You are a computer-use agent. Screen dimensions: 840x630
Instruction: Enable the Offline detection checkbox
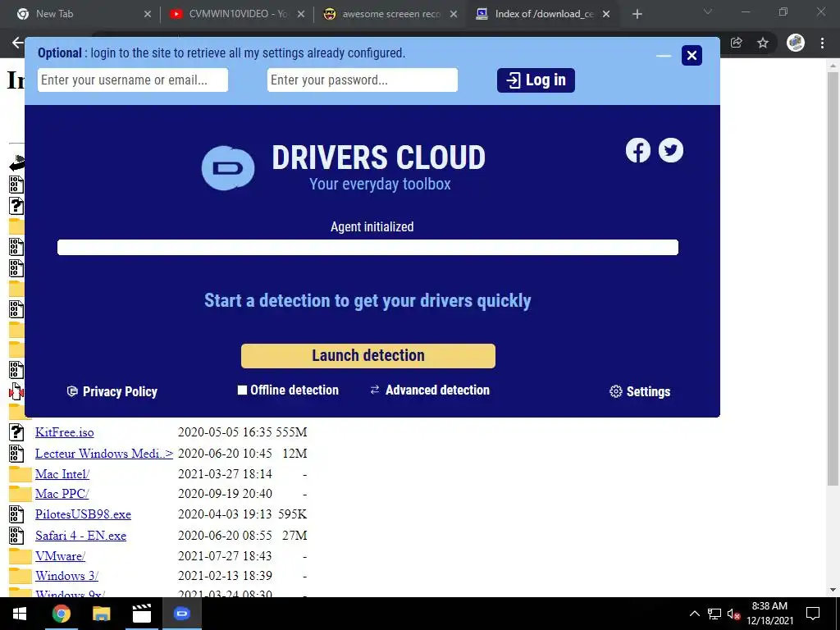coord(242,390)
